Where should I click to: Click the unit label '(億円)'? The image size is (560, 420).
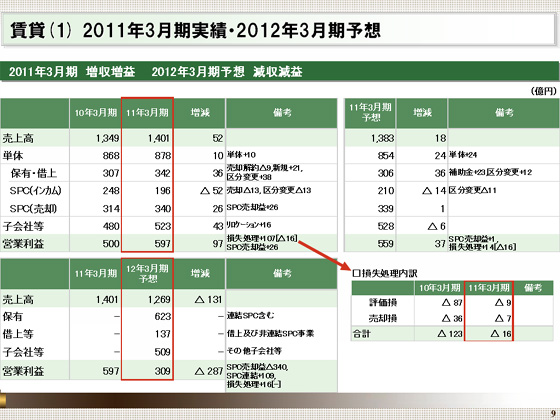544,91
